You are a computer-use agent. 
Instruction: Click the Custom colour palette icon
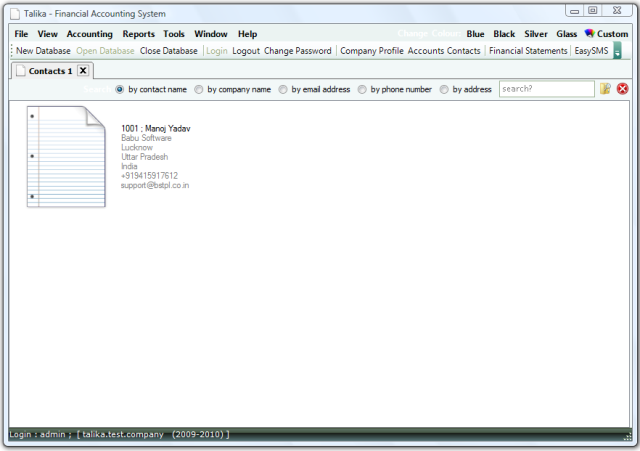[589, 34]
